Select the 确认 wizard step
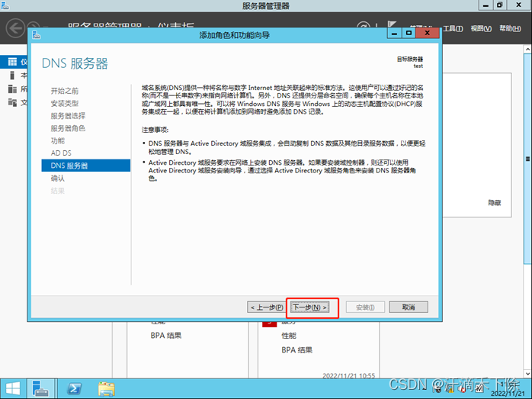The image size is (532, 399). pos(58,178)
